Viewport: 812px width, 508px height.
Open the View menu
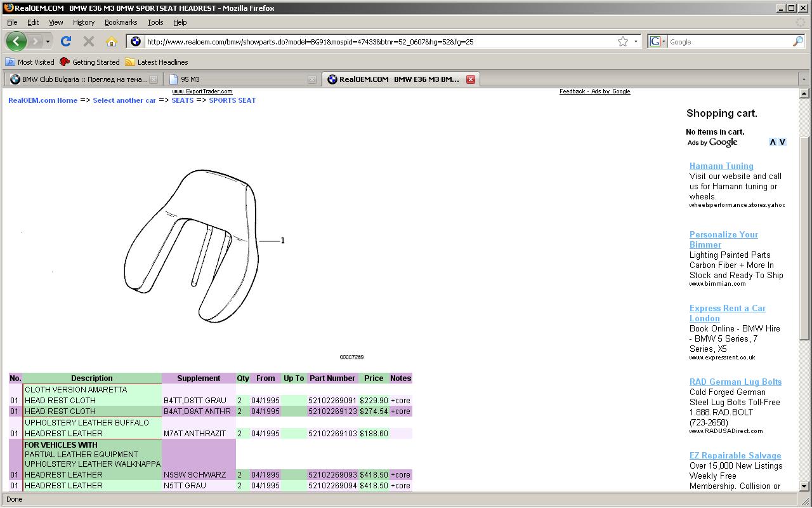click(x=56, y=22)
